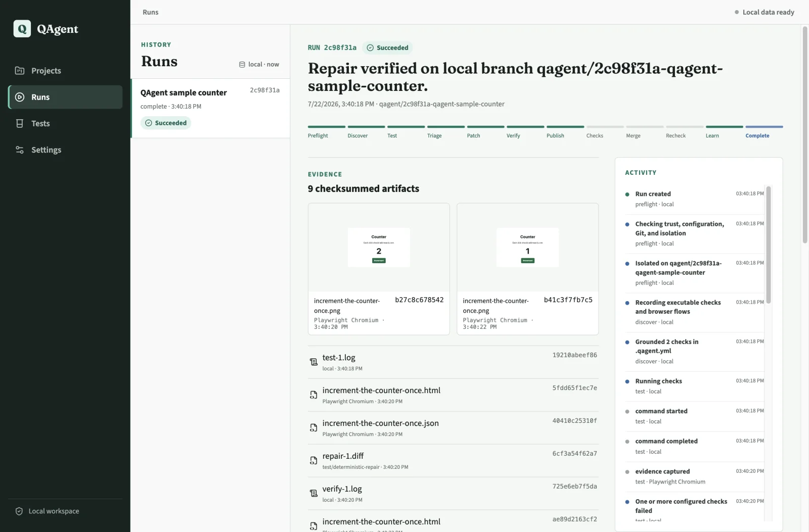Image resolution: width=809 pixels, height=532 pixels.
Task: Click the Learn stage marker
Action: point(724,132)
